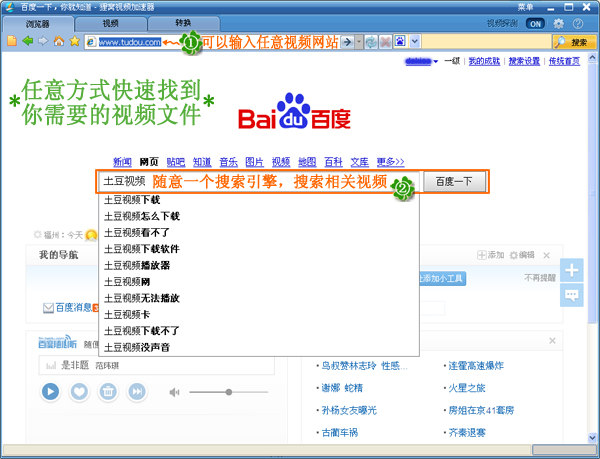
Task: Open Baidu 贴吧 category
Action: coord(176,162)
